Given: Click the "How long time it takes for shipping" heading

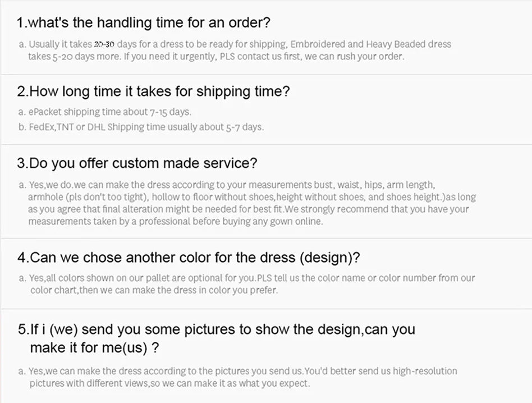Looking at the screenshot, I should coord(153,91).
